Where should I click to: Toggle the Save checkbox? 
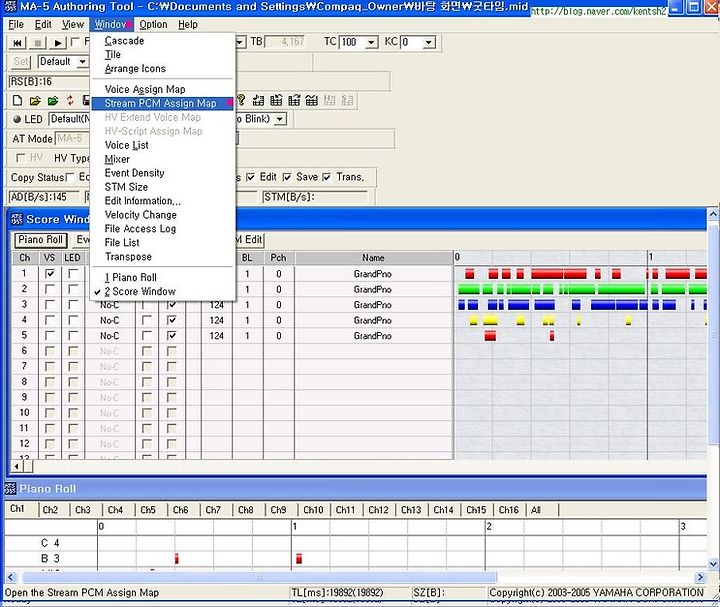[x=287, y=177]
